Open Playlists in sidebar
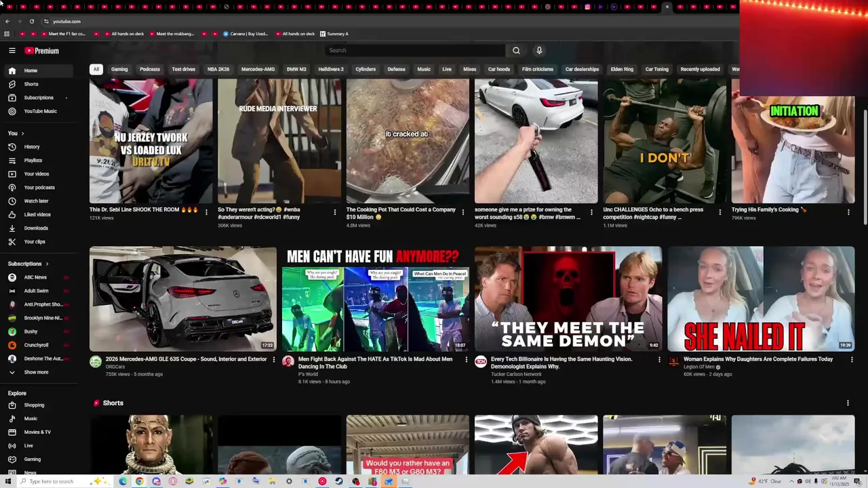This screenshot has height=488, width=868. click(x=37, y=161)
